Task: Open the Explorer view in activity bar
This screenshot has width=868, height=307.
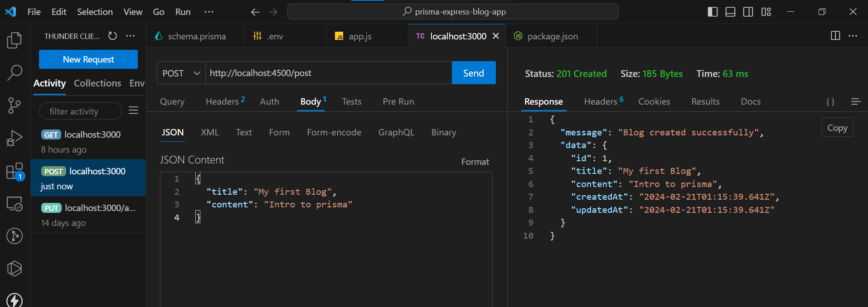Action: click(x=15, y=40)
